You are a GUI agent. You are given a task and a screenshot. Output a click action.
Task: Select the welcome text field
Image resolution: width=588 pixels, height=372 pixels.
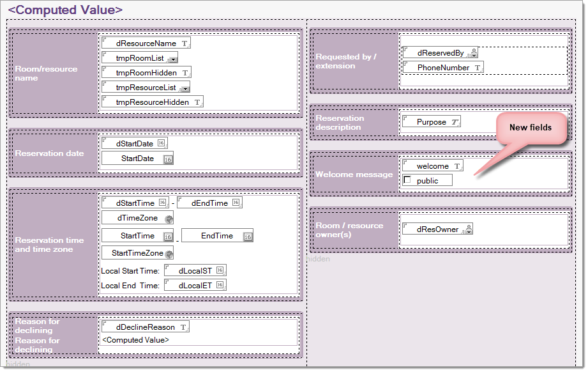[432, 166]
